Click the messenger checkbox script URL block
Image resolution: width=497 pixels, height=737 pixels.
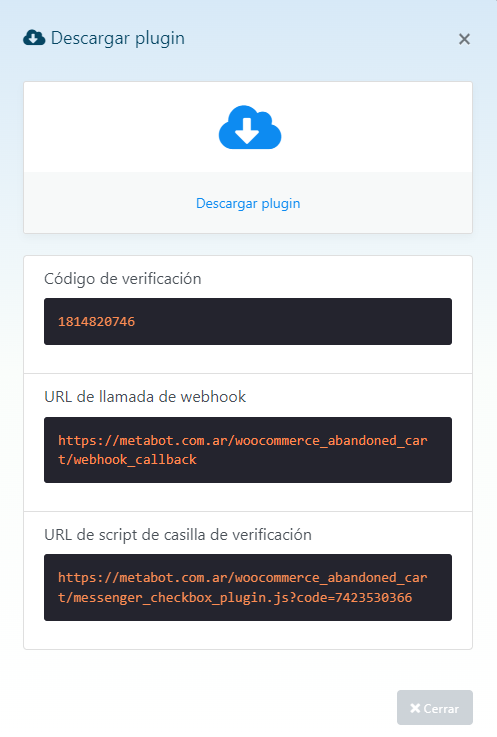pos(248,588)
